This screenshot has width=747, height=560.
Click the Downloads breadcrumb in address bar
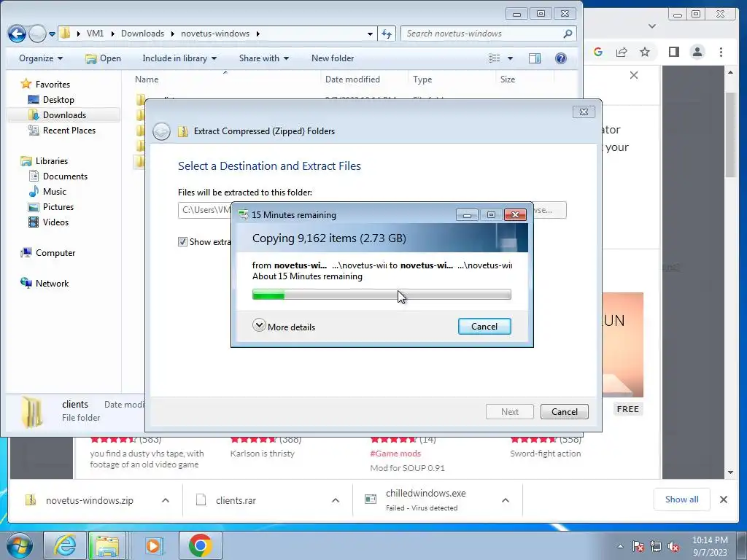142,34
